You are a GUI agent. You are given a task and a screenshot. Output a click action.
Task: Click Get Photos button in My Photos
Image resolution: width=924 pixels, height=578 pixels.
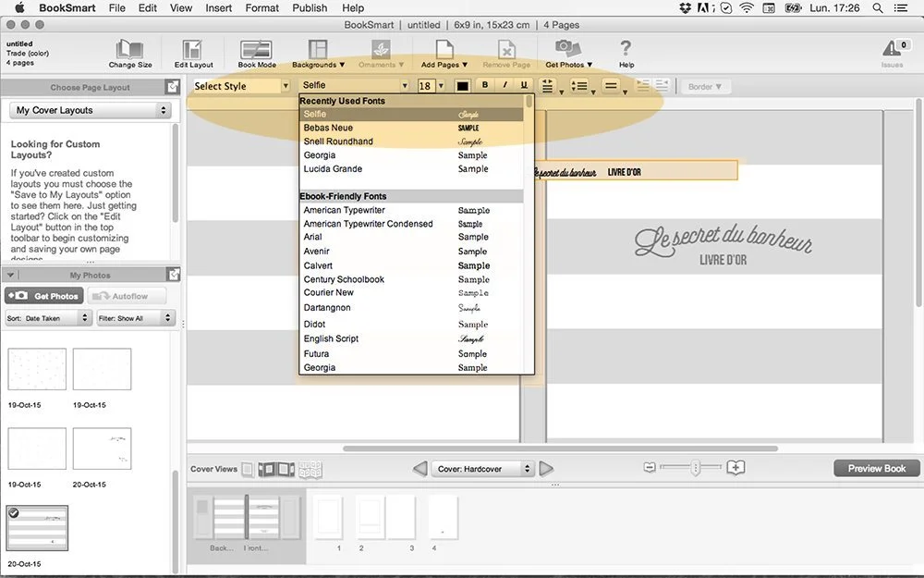pyautogui.click(x=44, y=296)
